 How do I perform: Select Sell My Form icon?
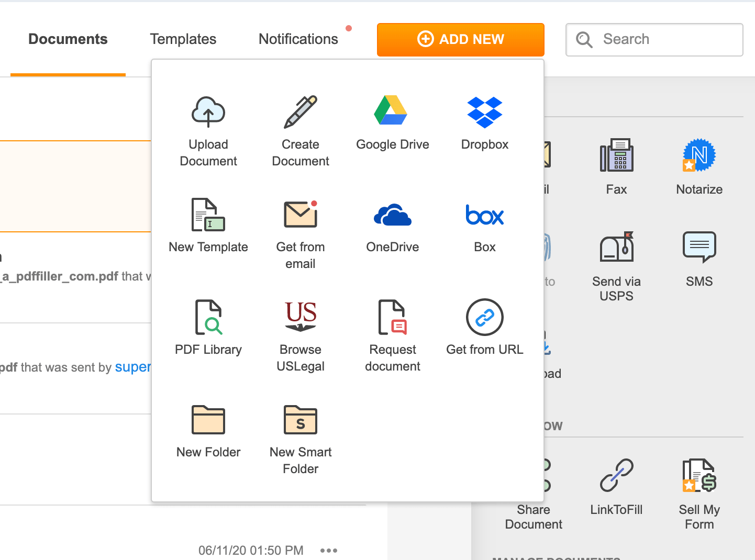tap(700, 475)
